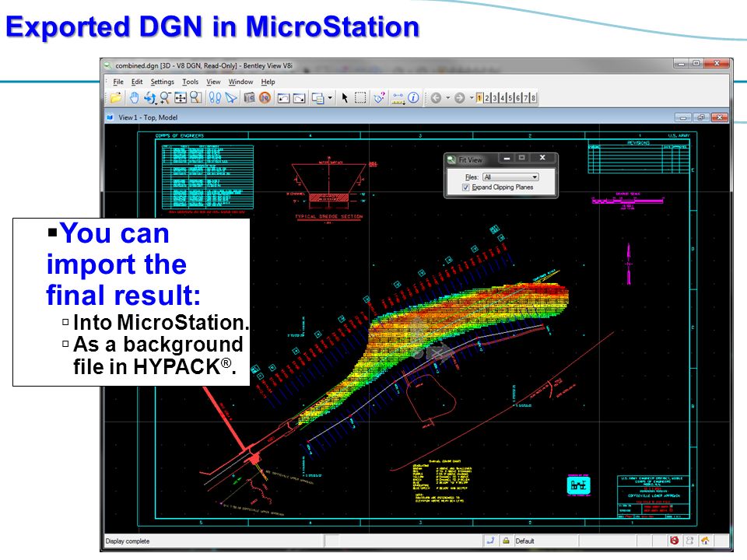
Task: Expand the Forward history dropdown arrow
Action: point(472,99)
